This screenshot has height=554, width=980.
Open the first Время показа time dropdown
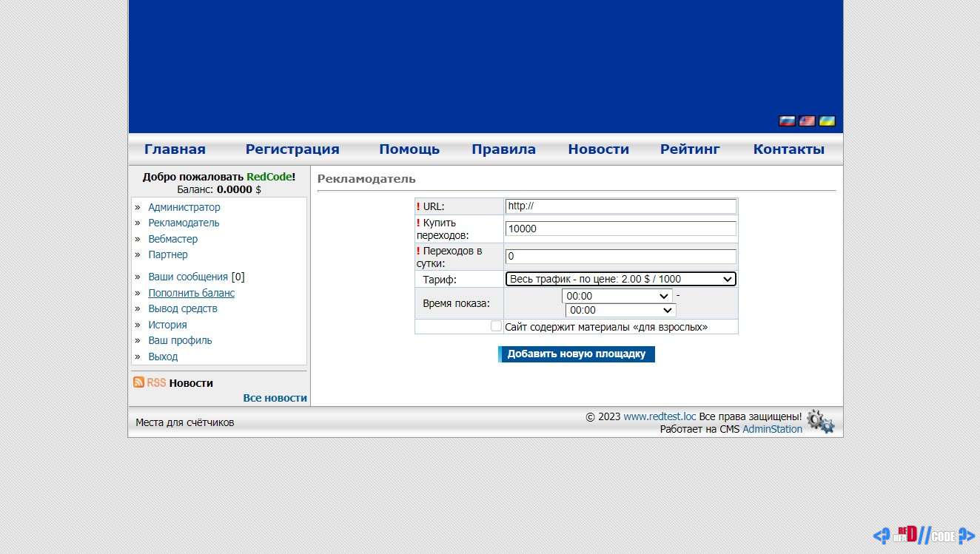pyautogui.click(x=617, y=296)
